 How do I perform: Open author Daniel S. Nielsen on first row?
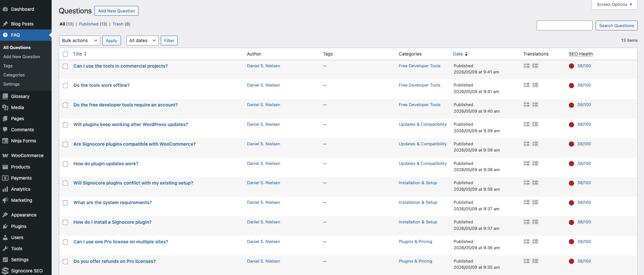[263, 66]
